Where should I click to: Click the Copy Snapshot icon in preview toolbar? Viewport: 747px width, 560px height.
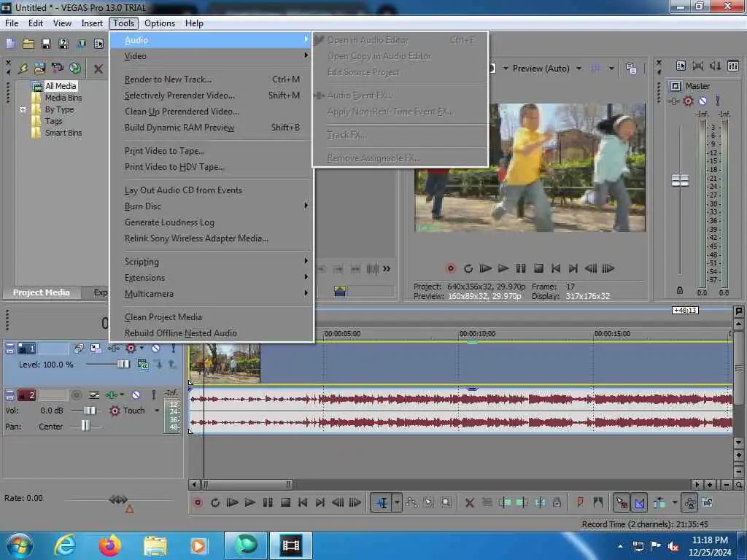coord(631,69)
